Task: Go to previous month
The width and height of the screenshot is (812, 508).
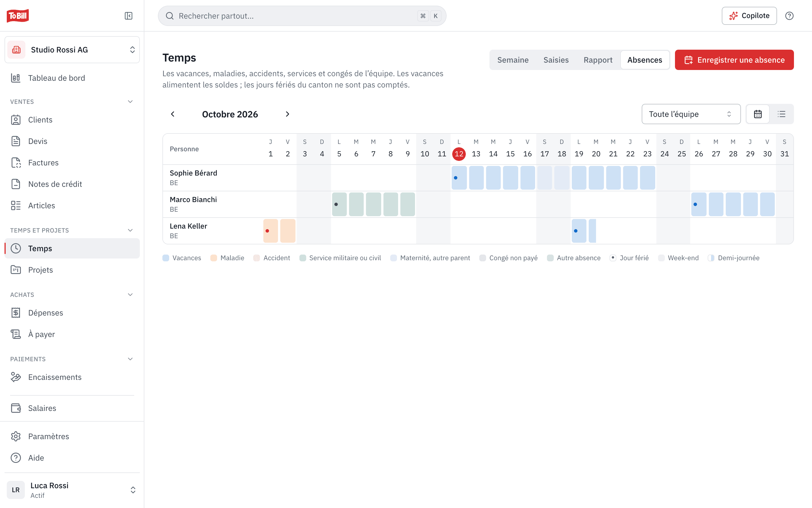Action: (173, 114)
